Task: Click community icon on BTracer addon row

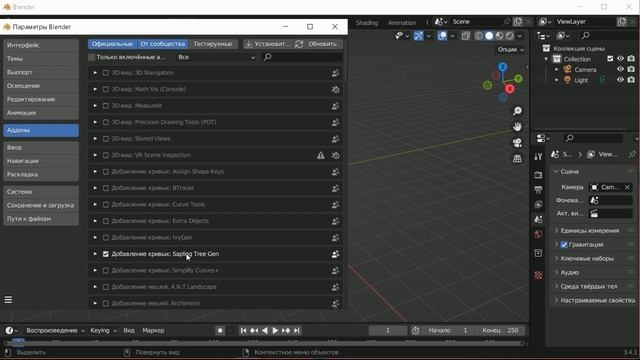Action: pos(335,189)
